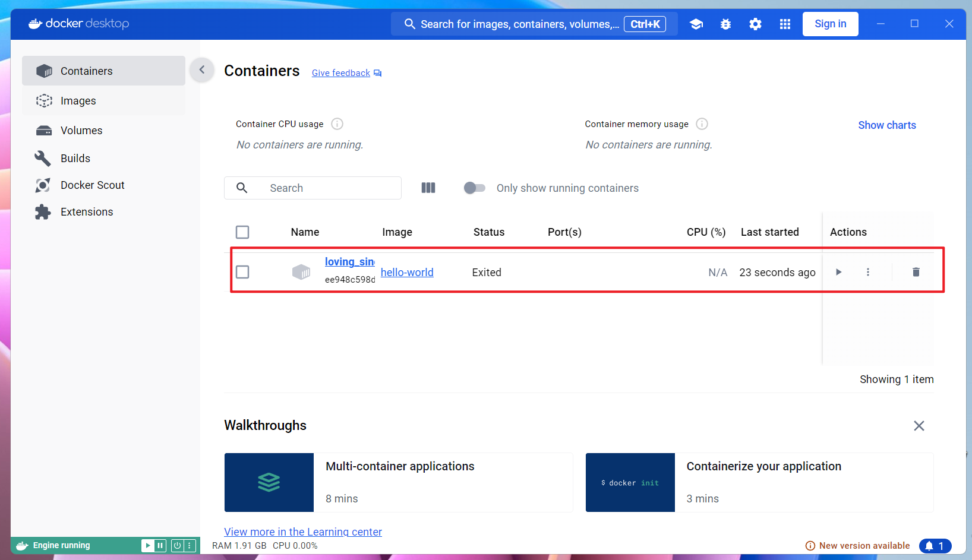
Task: Click the Showing 1 item text
Action: point(897,379)
